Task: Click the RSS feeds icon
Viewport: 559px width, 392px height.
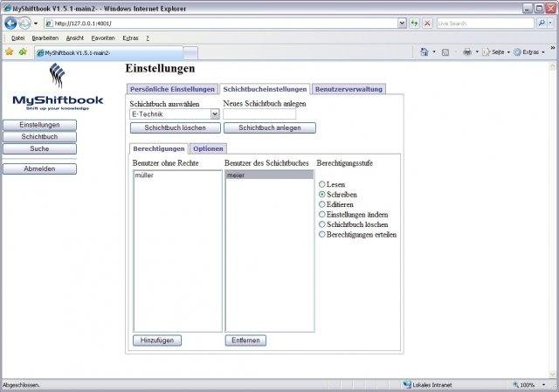Action: pos(445,52)
